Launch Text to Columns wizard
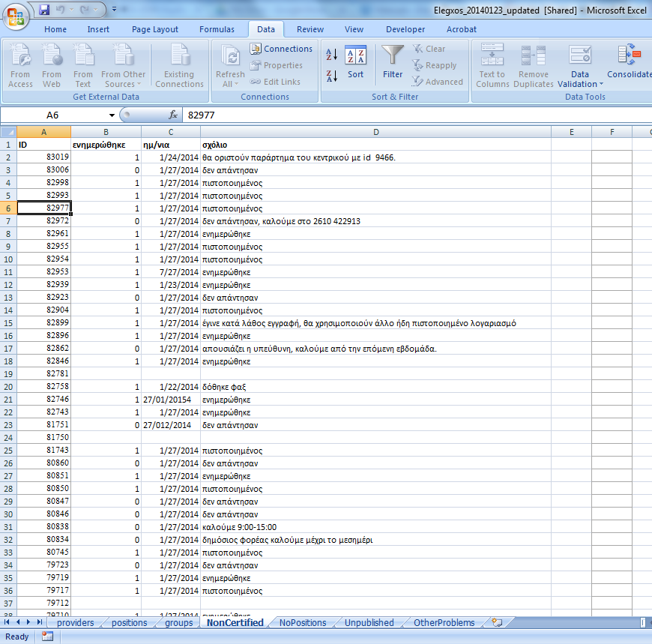 pos(492,66)
